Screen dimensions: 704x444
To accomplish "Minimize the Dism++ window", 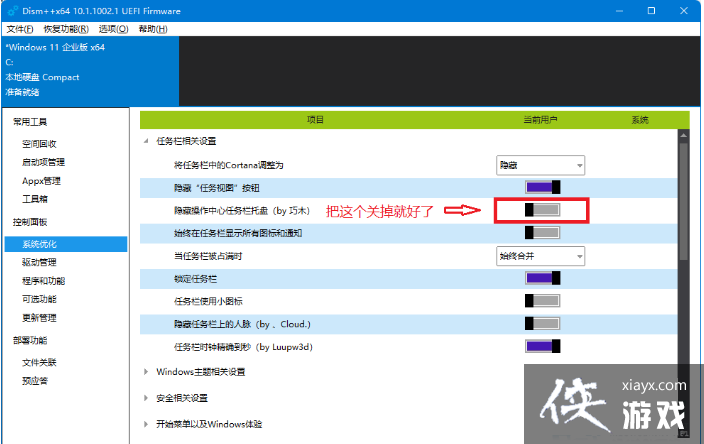I will (620, 11).
